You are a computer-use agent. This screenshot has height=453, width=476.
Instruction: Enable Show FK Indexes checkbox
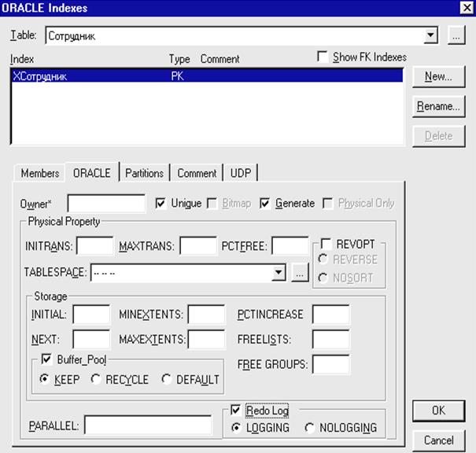(323, 57)
